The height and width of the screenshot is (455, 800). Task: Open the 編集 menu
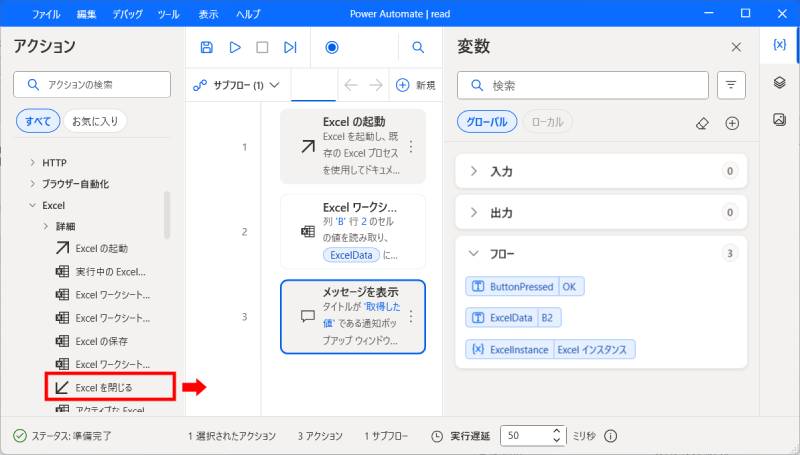[86, 14]
